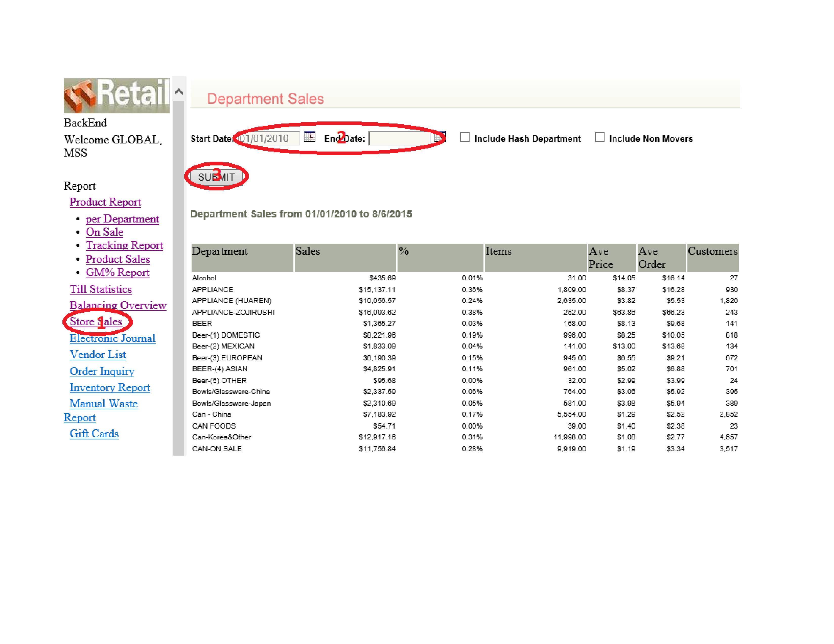Viewport: 834px width, 644px height.
Task: Open the Electronic Journal link
Action: pos(113,338)
